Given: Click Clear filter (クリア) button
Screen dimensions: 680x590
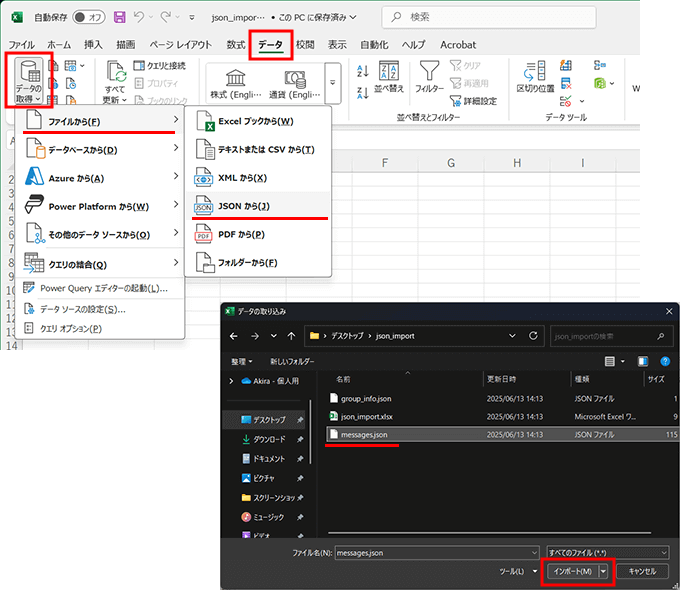Looking at the screenshot, I should point(465,66).
